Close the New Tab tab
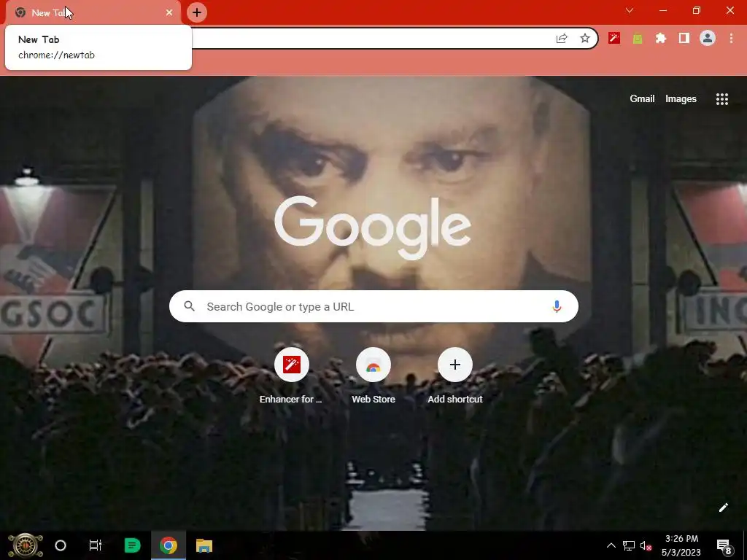The height and width of the screenshot is (560, 747). (169, 12)
